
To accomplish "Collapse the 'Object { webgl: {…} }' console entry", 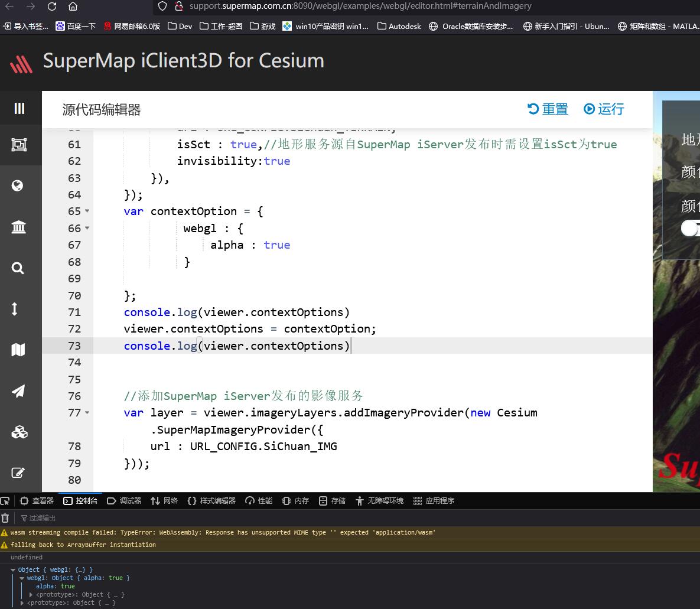I will (x=13, y=569).
